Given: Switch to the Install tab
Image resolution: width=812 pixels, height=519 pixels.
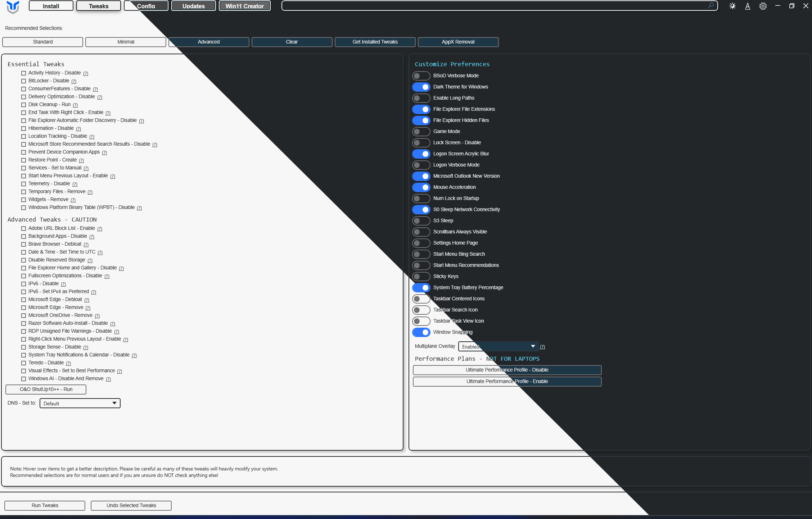Looking at the screenshot, I should click(51, 6).
